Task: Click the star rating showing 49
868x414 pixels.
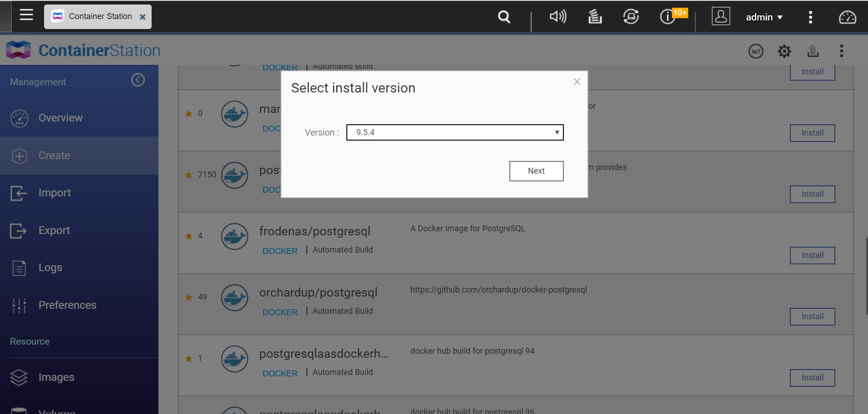Action: 196,297
